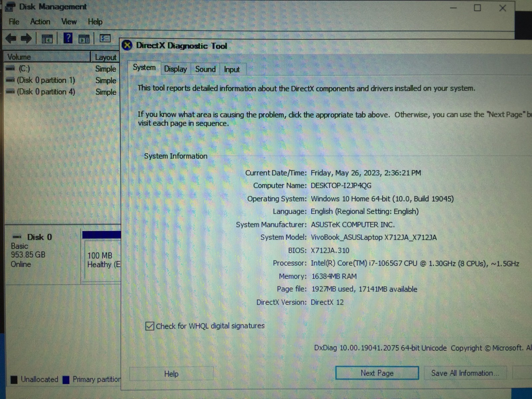Click the DirectX 12 version value
The width and height of the screenshot is (532, 399).
(x=327, y=302)
